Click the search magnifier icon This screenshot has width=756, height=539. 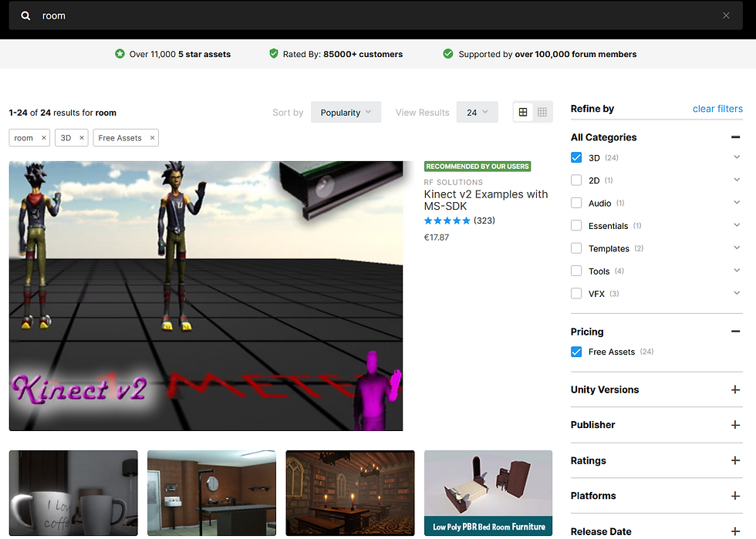pos(25,16)
